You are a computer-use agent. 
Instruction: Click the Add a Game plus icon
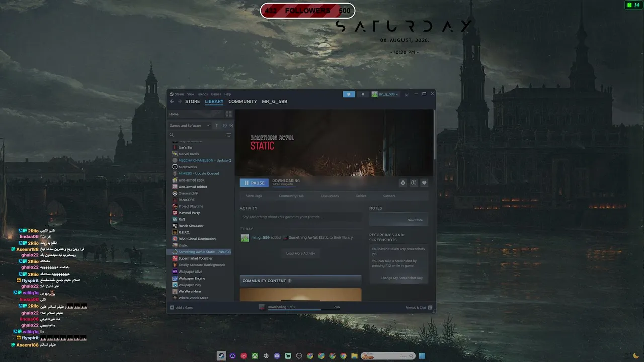172,307
